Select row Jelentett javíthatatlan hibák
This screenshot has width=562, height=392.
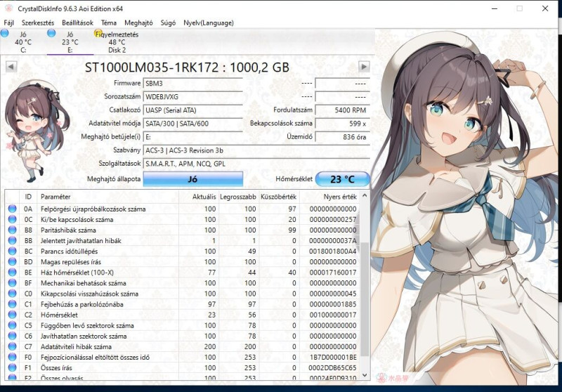(x=182, y=241)
